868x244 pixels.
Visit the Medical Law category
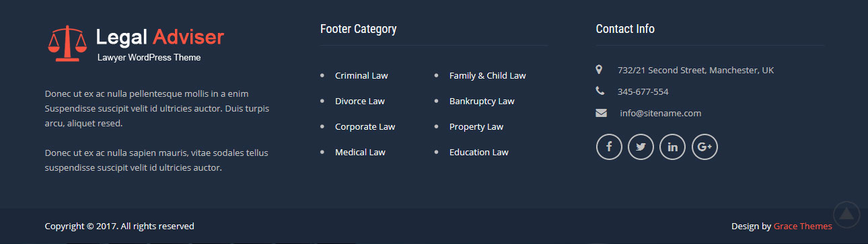coord(360,152)
